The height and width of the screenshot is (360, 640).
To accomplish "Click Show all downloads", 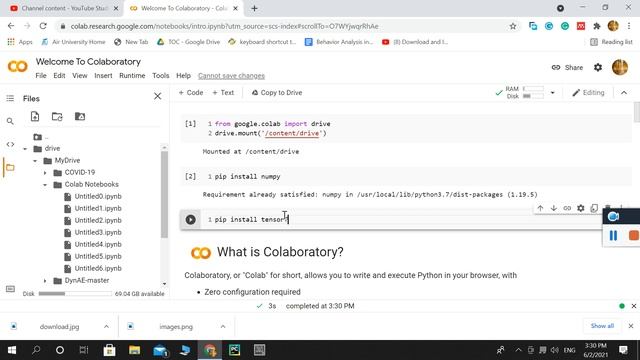I will (602, 326).
